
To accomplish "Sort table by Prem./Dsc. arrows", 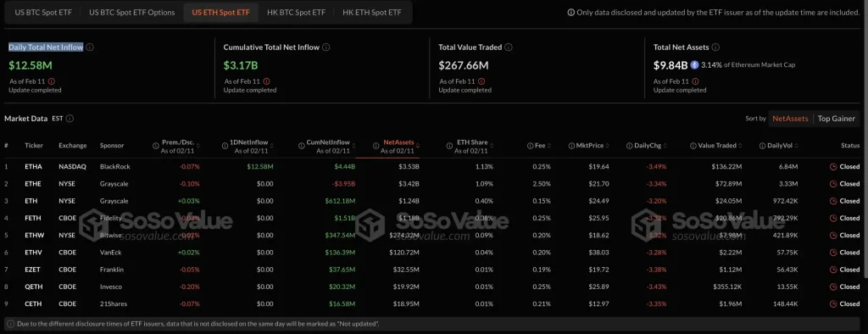I will coord(198,146).
